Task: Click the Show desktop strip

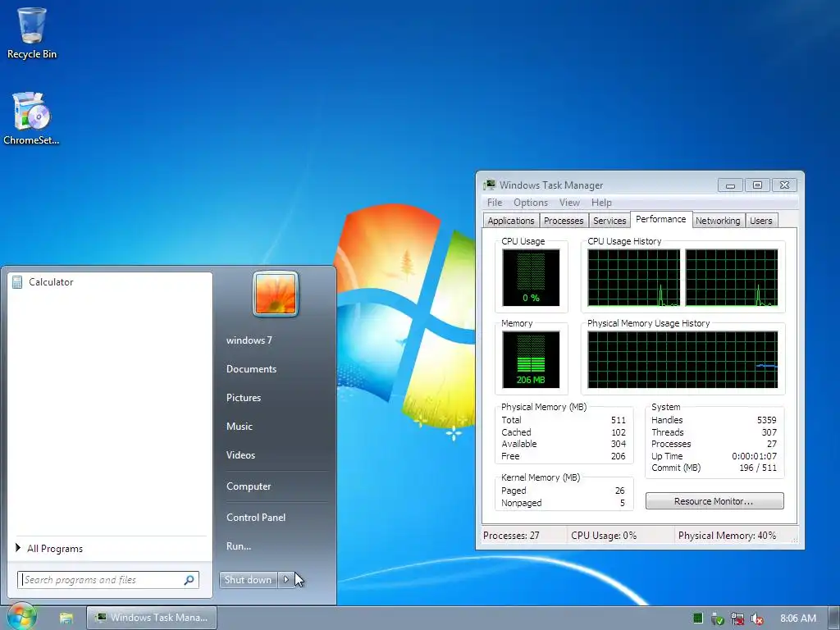Action: [834, 618]
